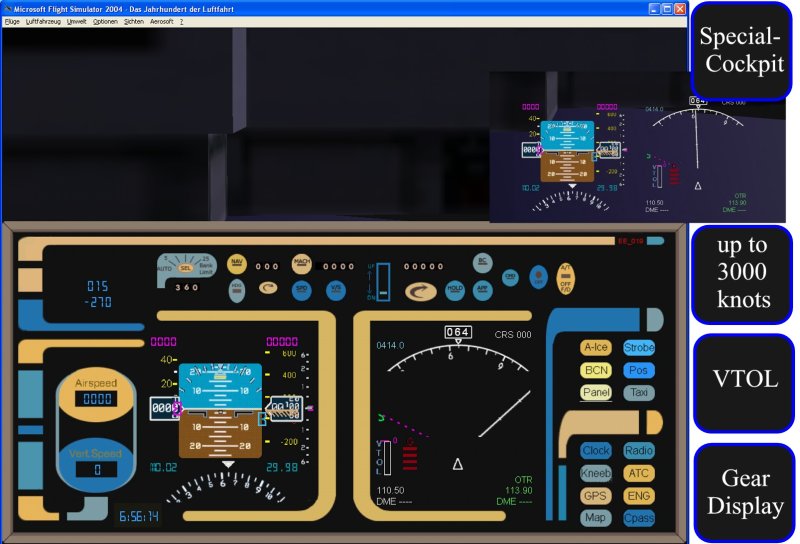Click the Radio stack button

[639, 451]
